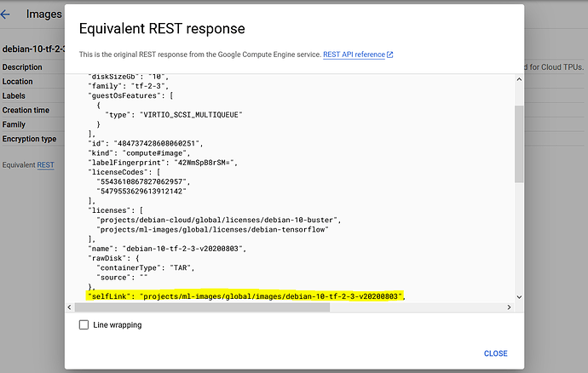Go back with the Images page arrow
The height and width of the screenshot is (373, 588).
[x=5, y=14]
